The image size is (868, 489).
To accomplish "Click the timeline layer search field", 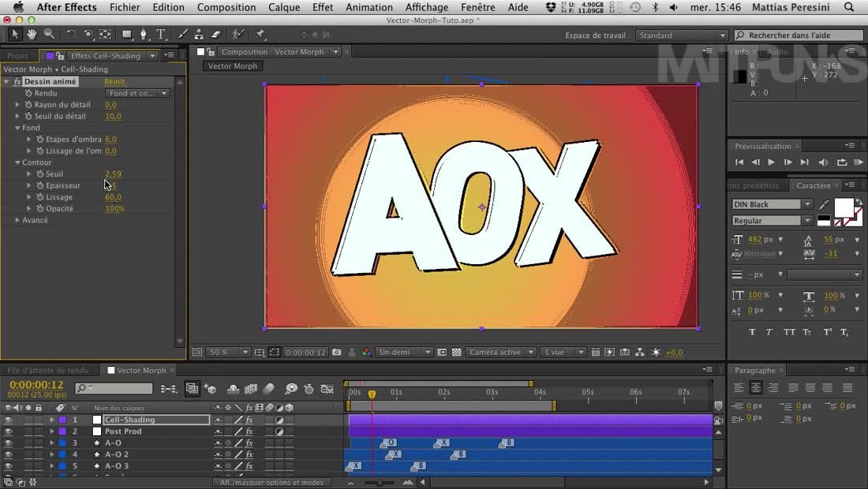I will click(x=114, y=389).
